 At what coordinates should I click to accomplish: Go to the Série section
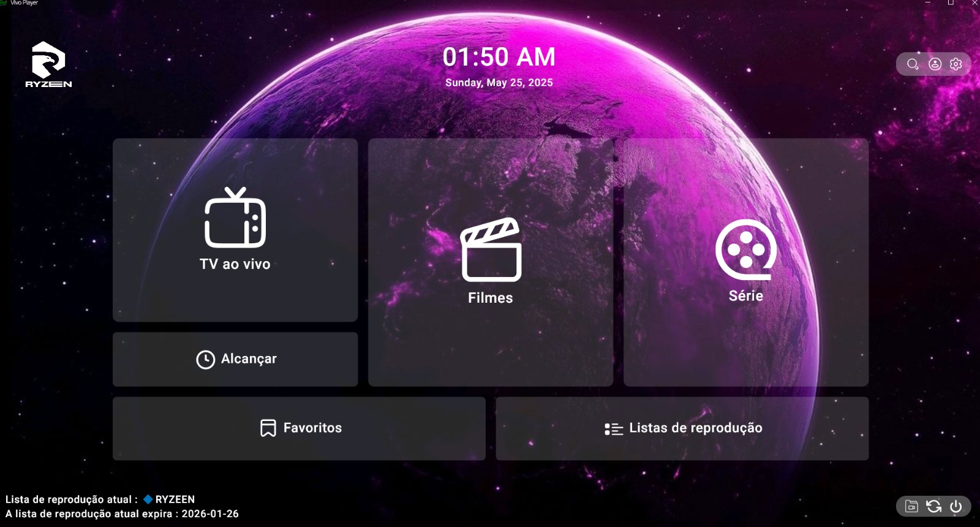(x=746, y=262)
